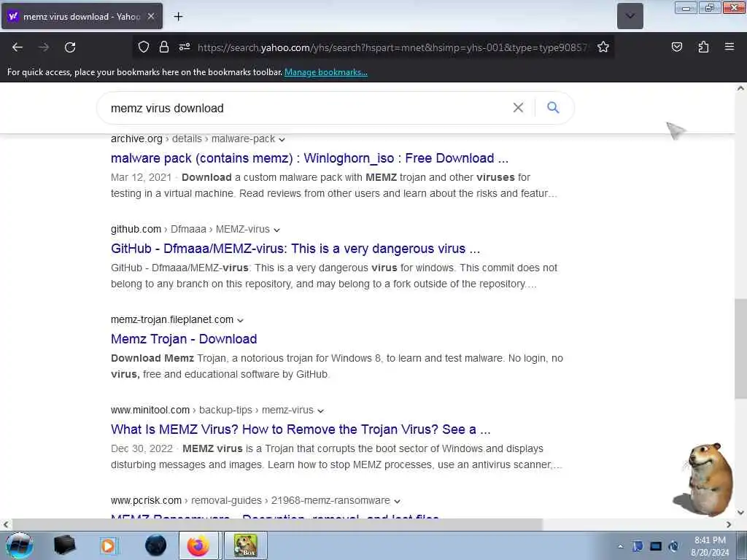747x560 pixels.
Task: List all tabs dropdown button
Action: point(630,16)
